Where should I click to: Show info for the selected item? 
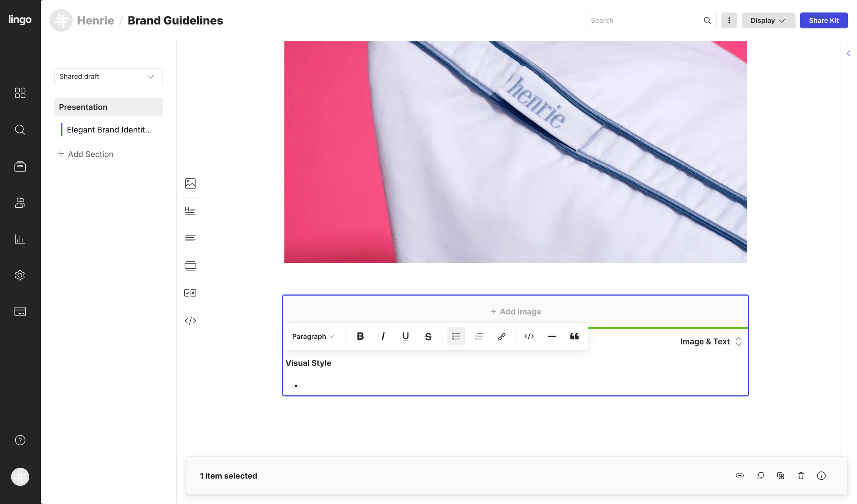coord(821,476)
